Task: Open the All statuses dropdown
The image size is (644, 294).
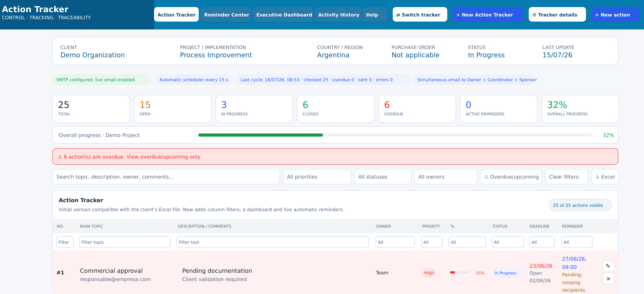Action: pyautogui.click(x=383, y=177)
